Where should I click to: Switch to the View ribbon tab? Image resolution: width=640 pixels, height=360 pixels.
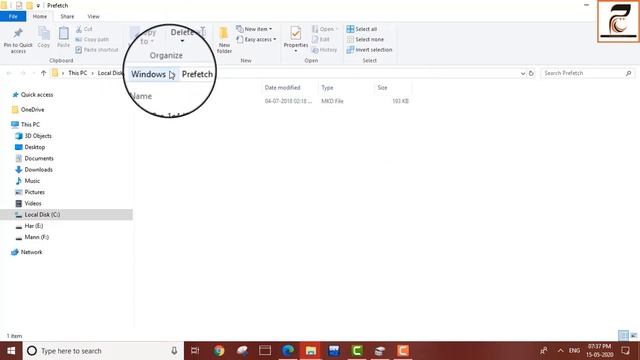(x=93, y=16)
